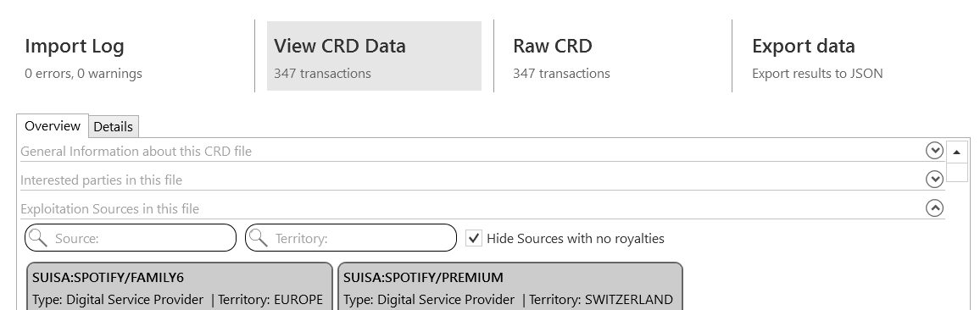The image size is (980, 310).
Task: Click the General Information section header
Action: coord(136,152)
